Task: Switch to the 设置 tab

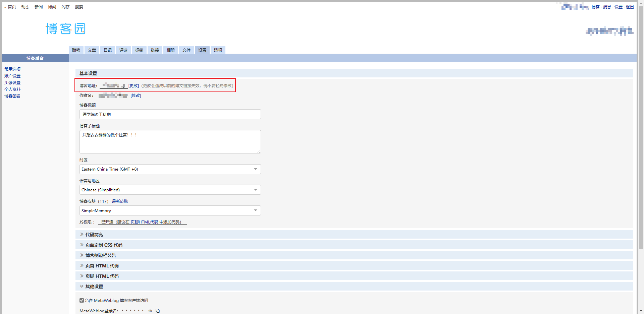Action: [x=202, y=50]
